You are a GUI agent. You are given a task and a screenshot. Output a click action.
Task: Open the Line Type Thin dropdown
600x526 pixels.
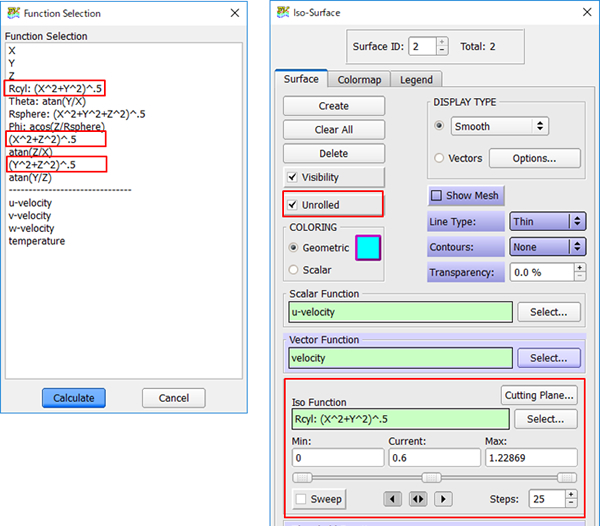(546, 222)
